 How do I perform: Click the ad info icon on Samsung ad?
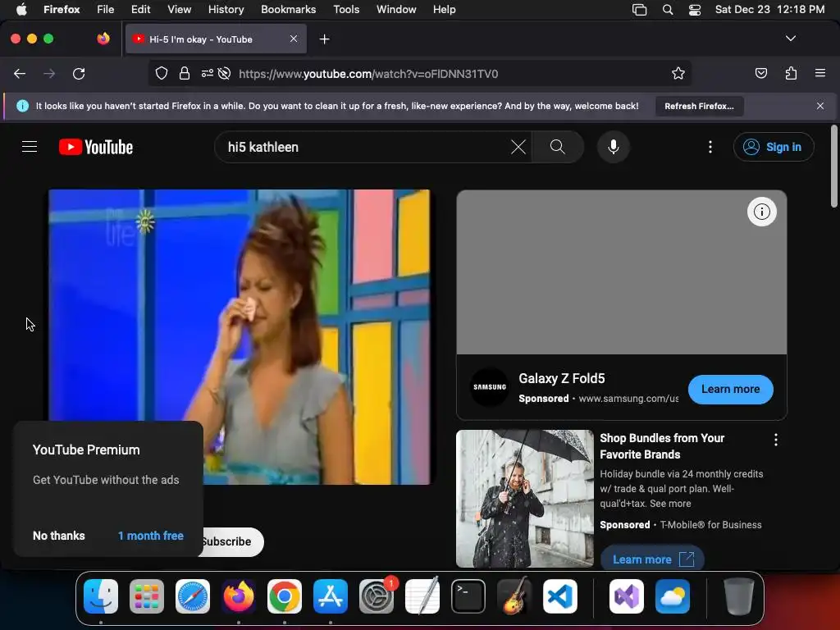(x=762, y=212)
